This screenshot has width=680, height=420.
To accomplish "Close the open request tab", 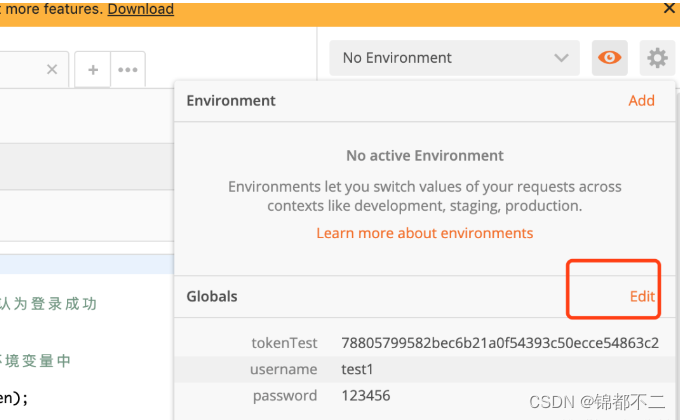I will tap(52, 70).
